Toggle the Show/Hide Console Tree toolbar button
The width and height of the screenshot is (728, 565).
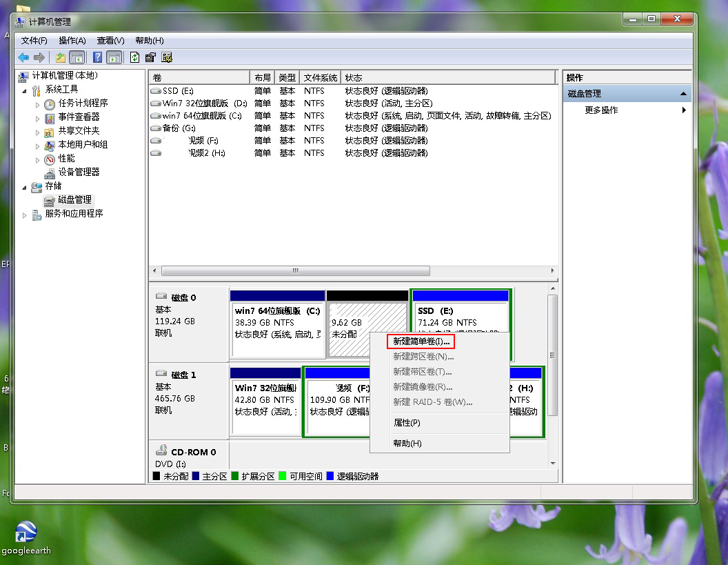pos(77,58)
